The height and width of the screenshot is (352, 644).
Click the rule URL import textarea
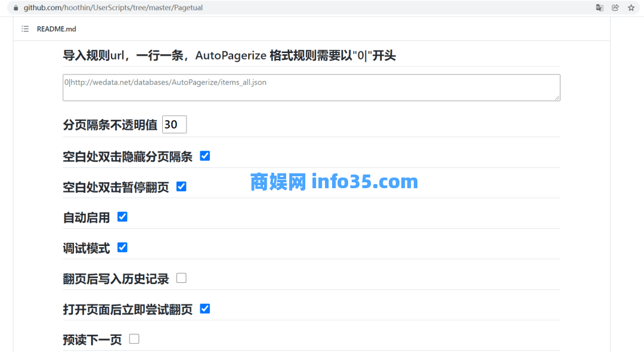pos(311,88)
